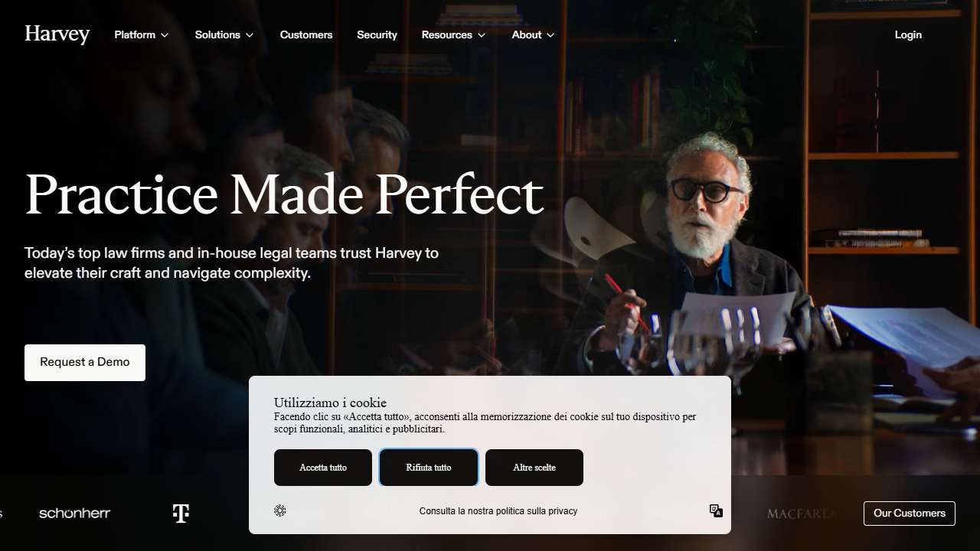The height and width of the screenshot is (551, 980).
Task: Expand the Platform dropdown menu
Action: [x=142, y=34]
